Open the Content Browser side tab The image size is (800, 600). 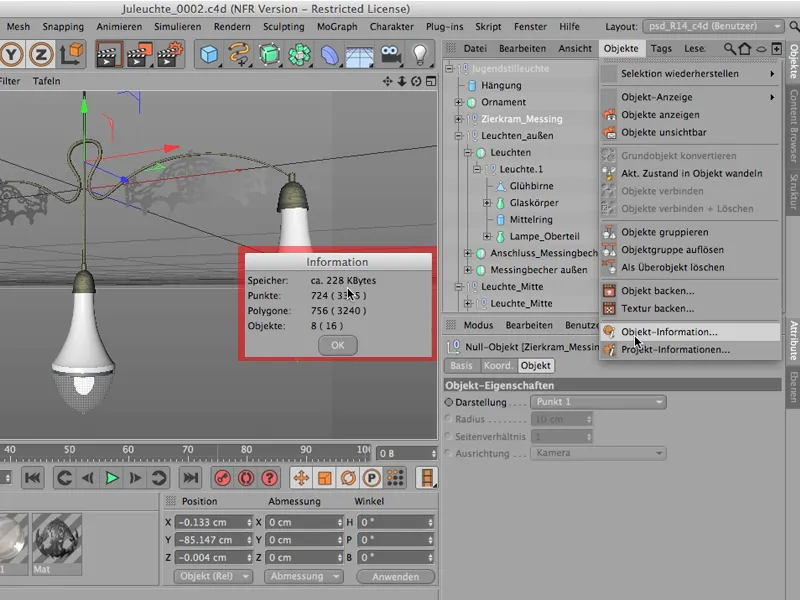[793, 126]
